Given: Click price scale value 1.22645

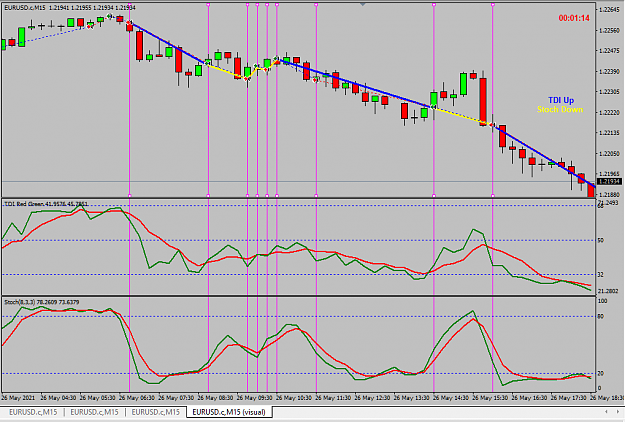Looking at the screenshot, I should click(609, 10).
